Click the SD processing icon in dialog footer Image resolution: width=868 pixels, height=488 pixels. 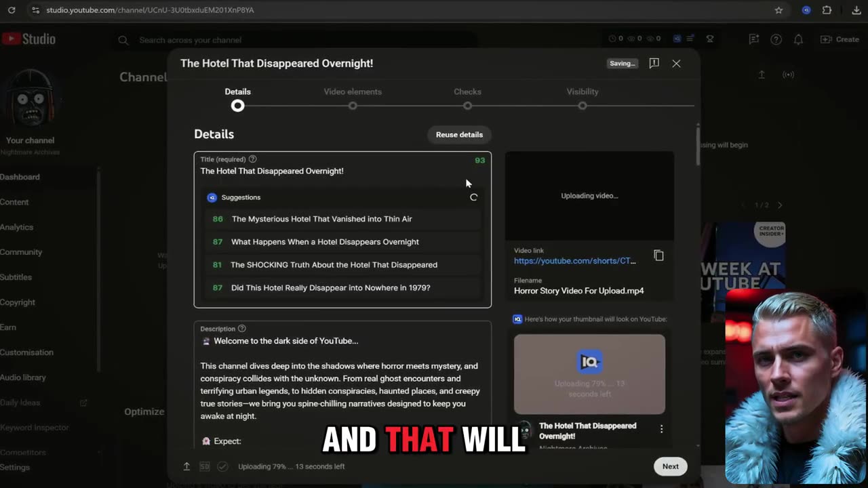(x=205, y=466)
